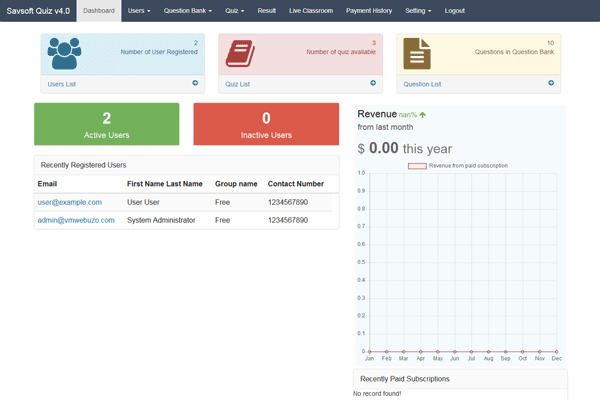
Task: Click the red Inactive Users tile
Action: tap(266, 124)
